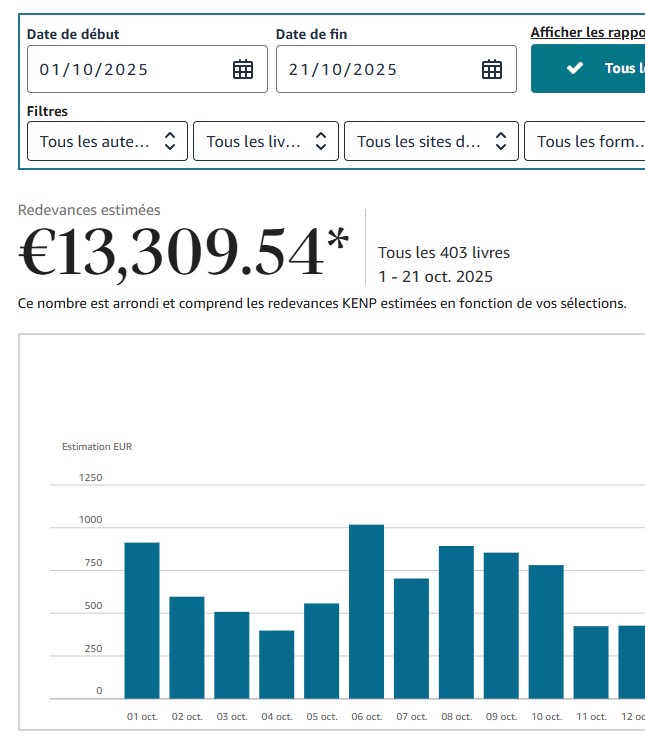This screenshot has height=742, width=645.
Task: Open the 'Tous les form…' formats dropdown
Action: pyautogui.click(x=585, y=141)
